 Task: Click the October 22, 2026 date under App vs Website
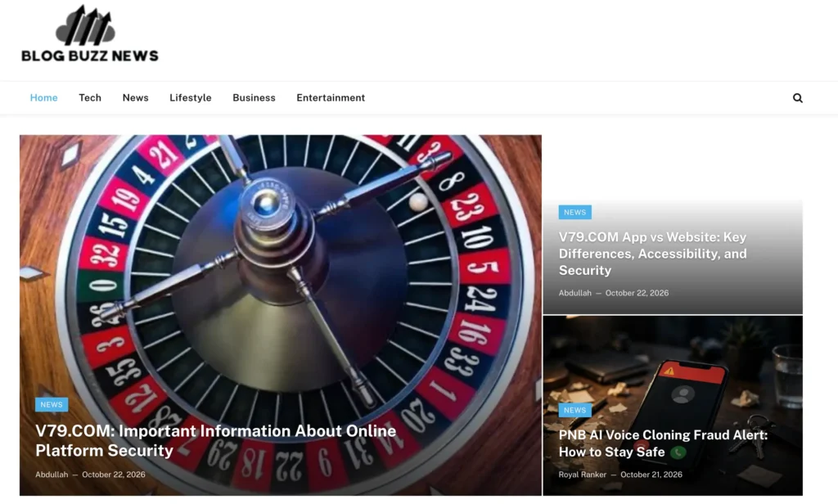[x=637, y=293]
